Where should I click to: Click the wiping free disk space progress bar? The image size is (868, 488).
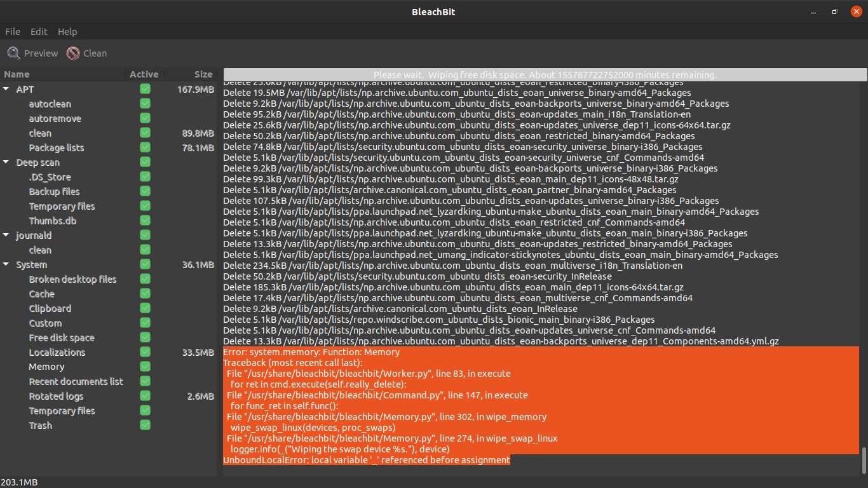(x=545, y=74)
